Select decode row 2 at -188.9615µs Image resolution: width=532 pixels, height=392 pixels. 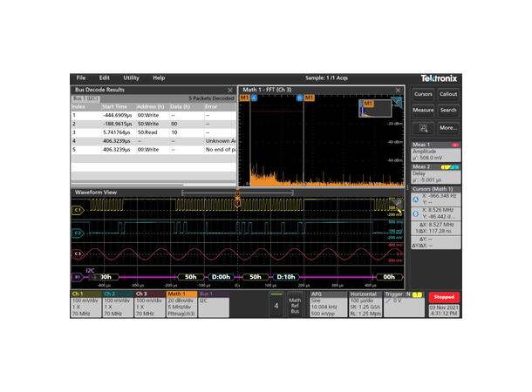pos(153,124)
